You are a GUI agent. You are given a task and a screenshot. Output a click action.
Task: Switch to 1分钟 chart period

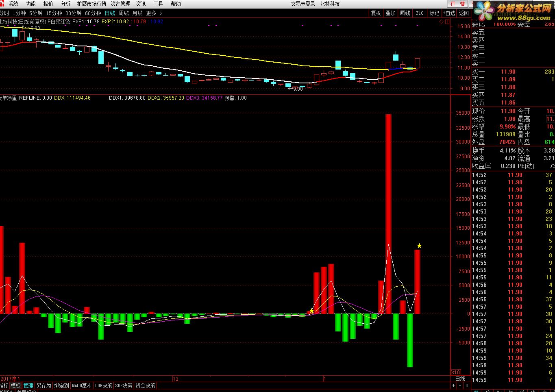19,13
